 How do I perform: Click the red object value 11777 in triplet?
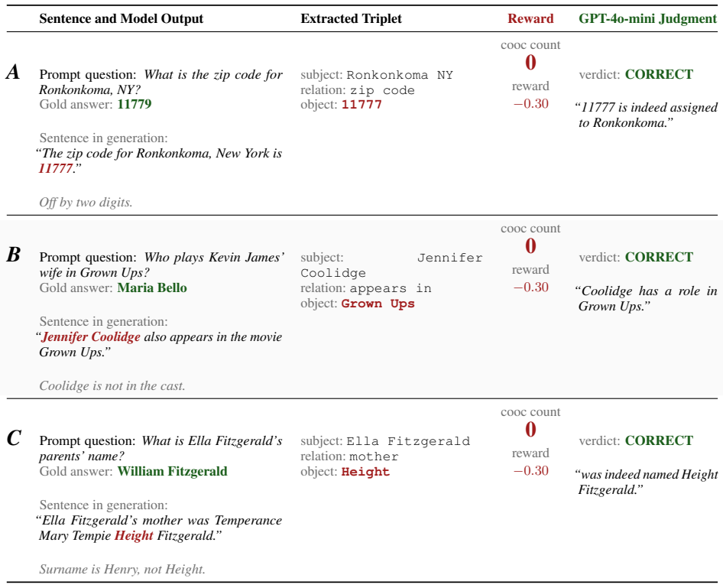(x=361, y=105)
